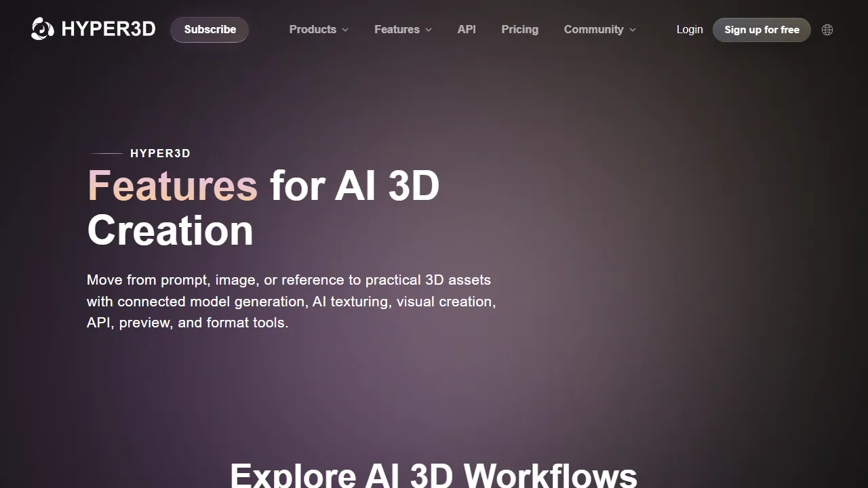Go to the API page
Screen dimensions: 868x488
(x=467, y=30)
